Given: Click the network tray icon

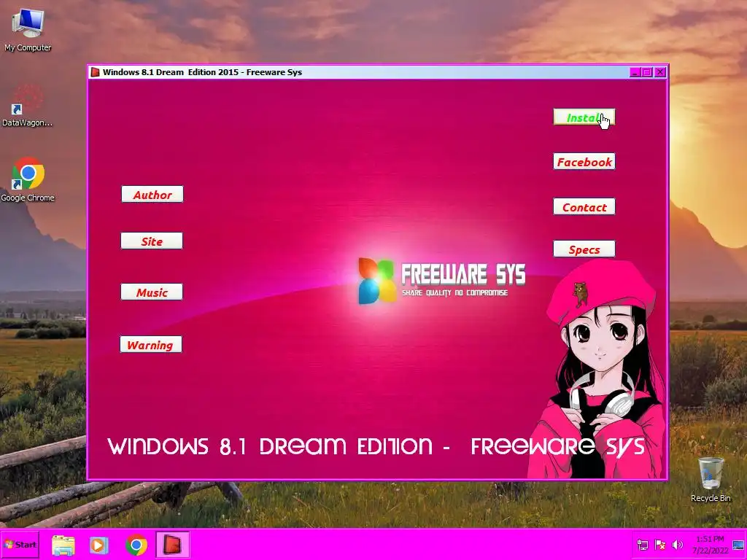Looking at the screenshot, I should 642,545.
